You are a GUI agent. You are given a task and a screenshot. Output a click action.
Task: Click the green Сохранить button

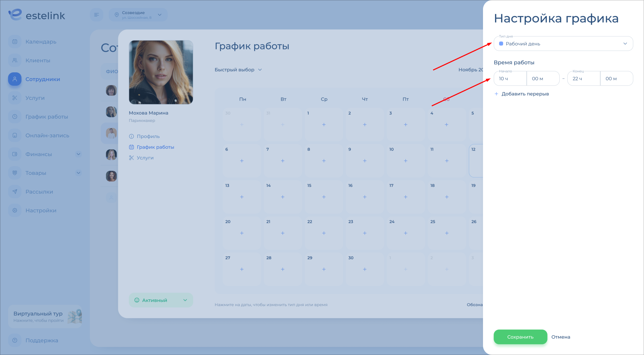point(520,337)
